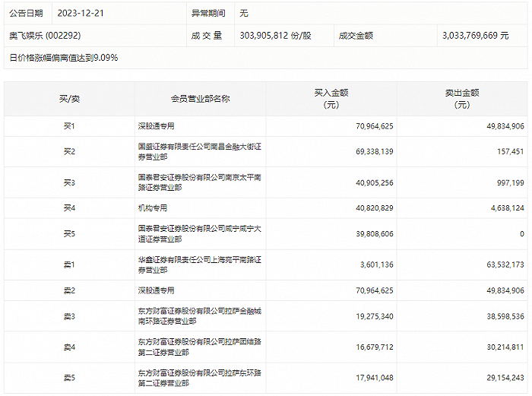Click the 日价格涨幅偏离值达到9.09% note
The height and width of the screenshot is (396, 532).
point(63,58)
